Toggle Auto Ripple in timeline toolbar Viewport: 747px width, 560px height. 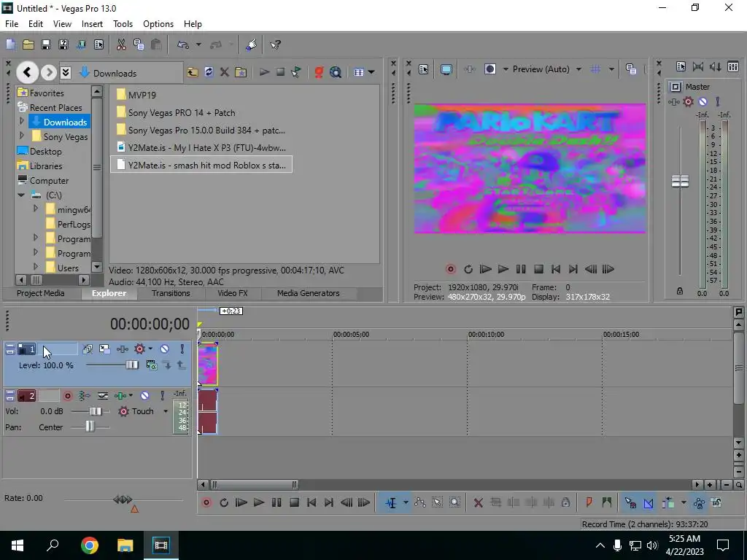pos(668,503)
